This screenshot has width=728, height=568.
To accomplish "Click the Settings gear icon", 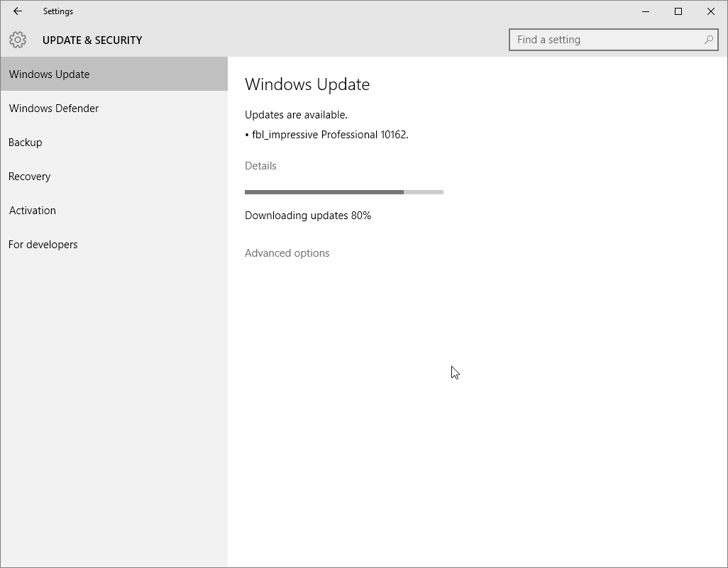I will [x=18, y=40].
